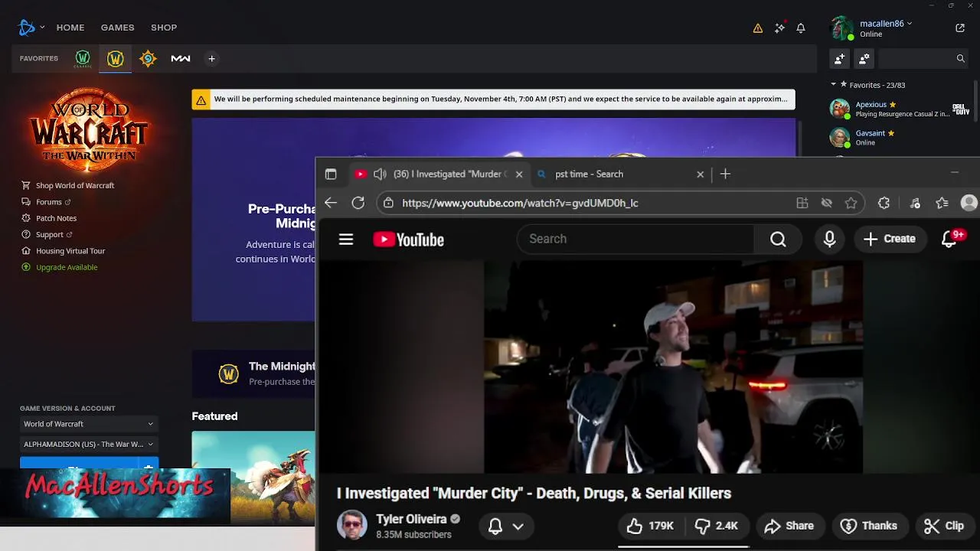Viewport: 980px width, 551px height.
Task: Open the scheduled maintenance notice banner
Action: pyautogui.click(x=493, y=99)
